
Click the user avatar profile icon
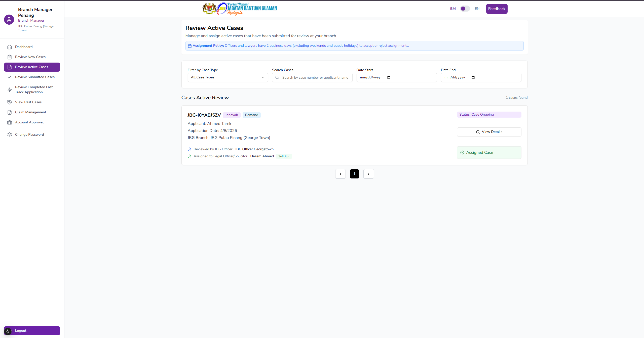point(9,20)
